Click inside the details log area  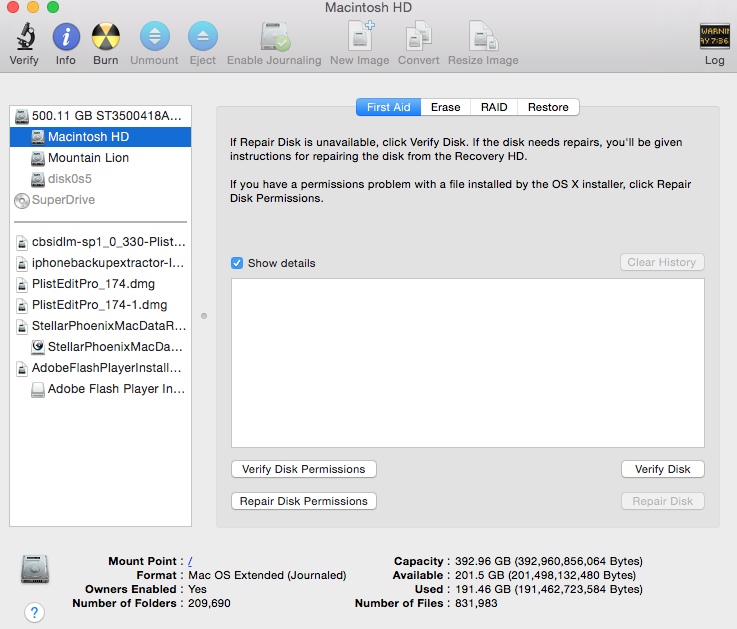pos(468,363)
